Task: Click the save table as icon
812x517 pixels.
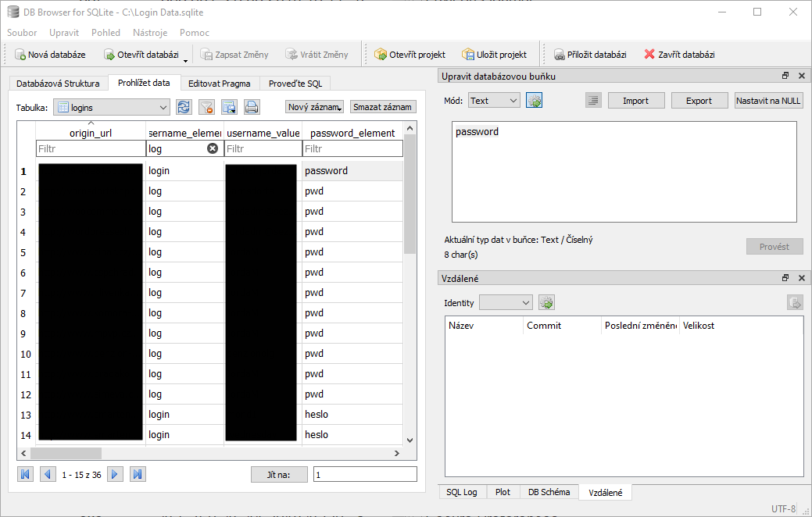Action: (x=229, y=107)
